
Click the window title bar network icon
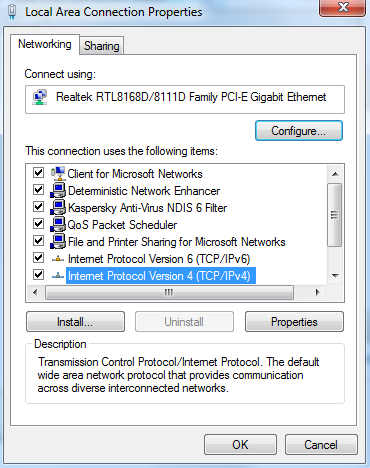[12, 12]
